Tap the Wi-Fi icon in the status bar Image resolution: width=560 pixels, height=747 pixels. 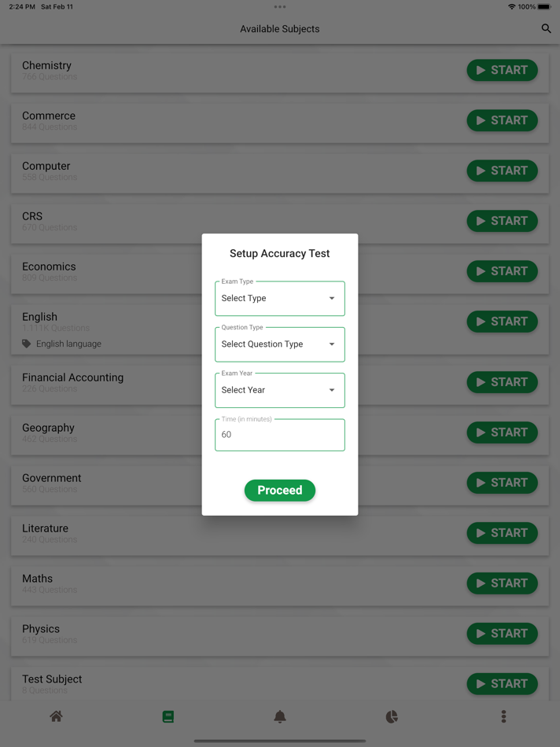511,6
